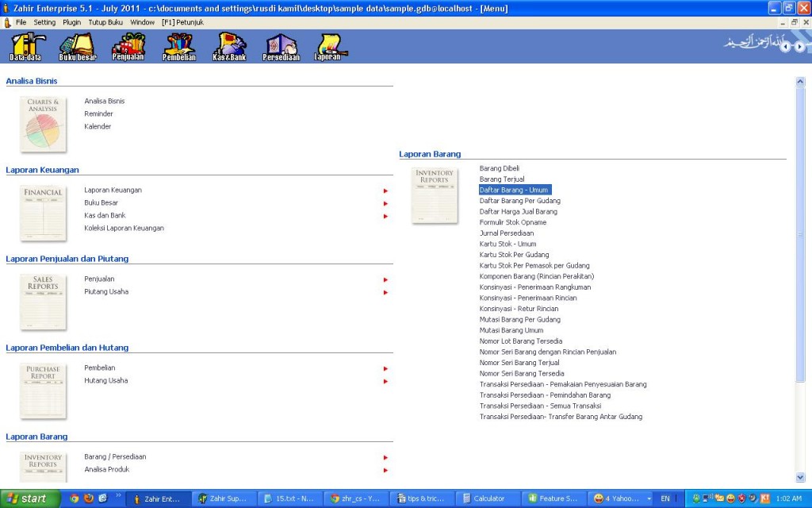Click the Sales Reports icon

tap(43, 302)
